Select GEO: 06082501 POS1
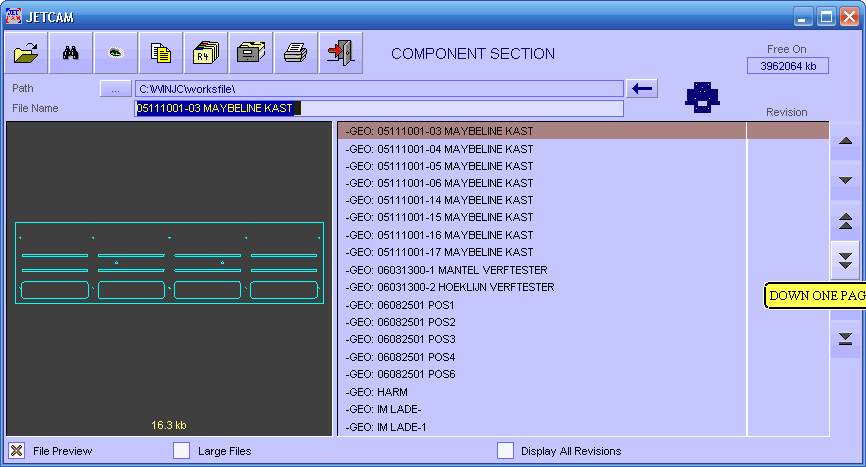The width and height of the screenshot is (866, 467). point(542,305)
